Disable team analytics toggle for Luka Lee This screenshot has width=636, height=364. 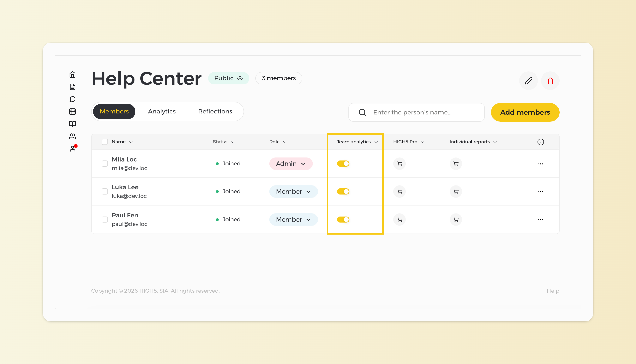coord(343,192)
